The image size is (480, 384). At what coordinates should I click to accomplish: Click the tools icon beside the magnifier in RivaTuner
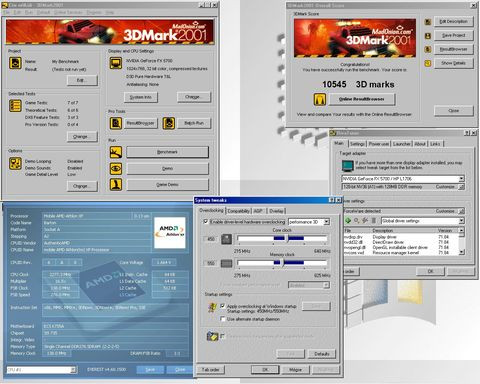[365, 220]
